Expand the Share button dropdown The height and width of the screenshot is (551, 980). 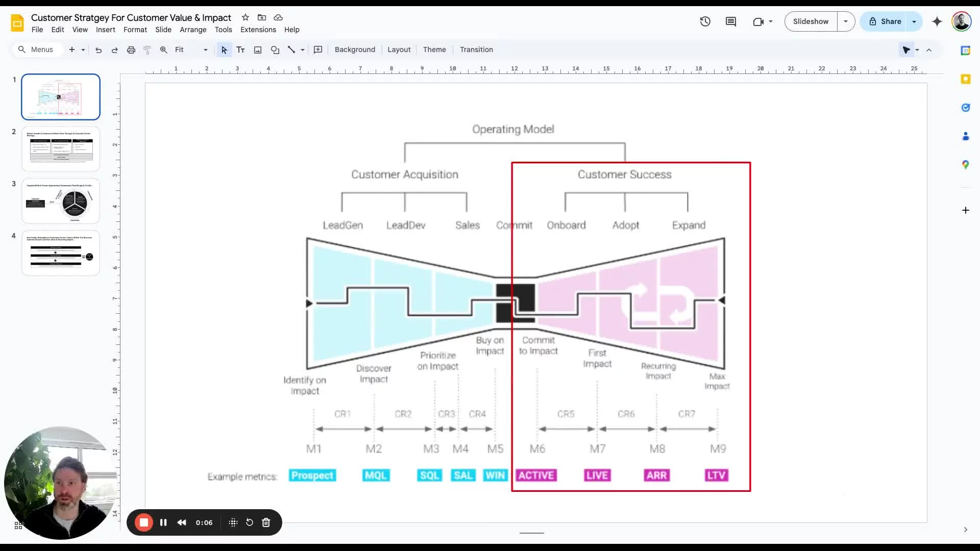point(914,21)
